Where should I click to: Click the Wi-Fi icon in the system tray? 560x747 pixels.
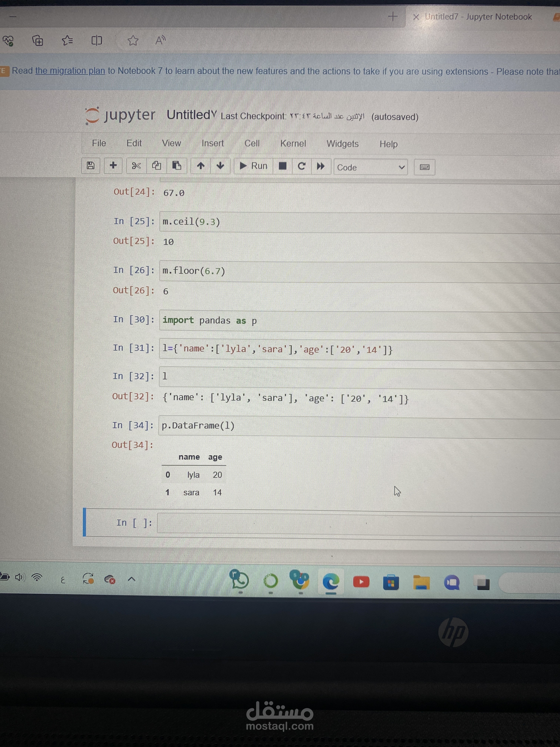point(37,577)
